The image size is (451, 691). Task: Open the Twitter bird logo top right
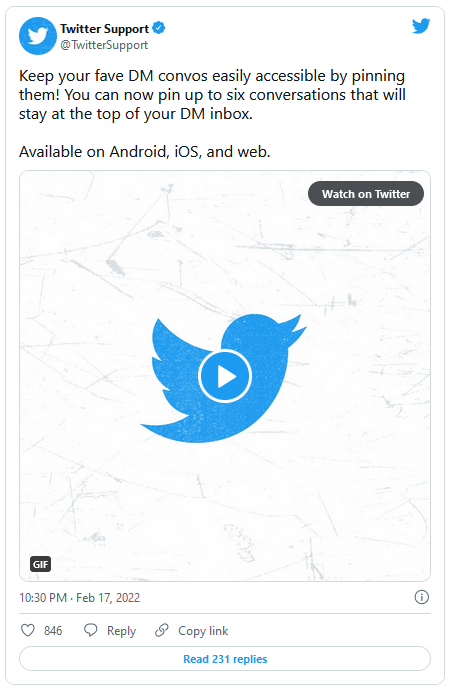coord(421,26)
